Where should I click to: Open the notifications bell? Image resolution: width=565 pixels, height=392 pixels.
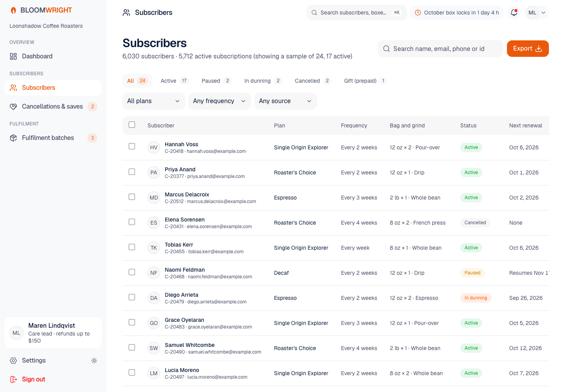click(514, 13)
